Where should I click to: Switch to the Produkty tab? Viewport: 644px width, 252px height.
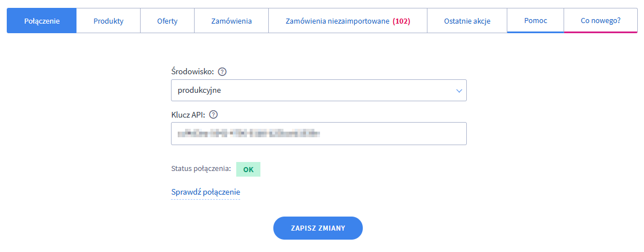pyautogui.click(x=108, y=21)
